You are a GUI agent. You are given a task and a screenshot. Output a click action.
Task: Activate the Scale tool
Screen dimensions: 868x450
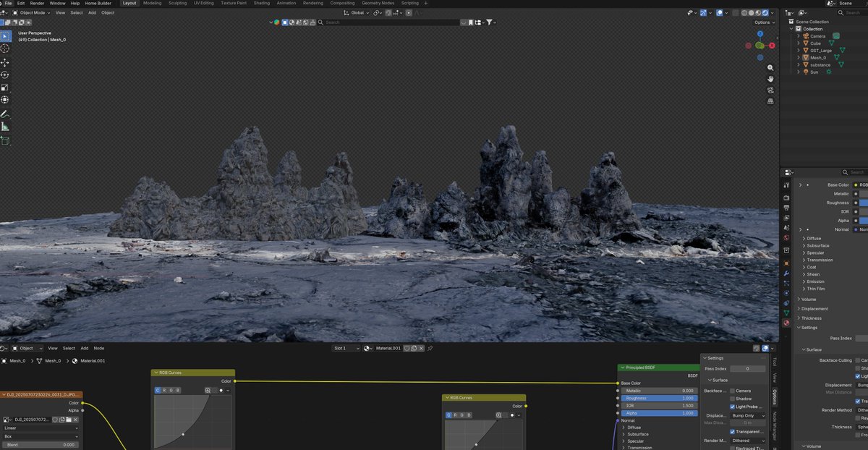[x=5, y=87]
